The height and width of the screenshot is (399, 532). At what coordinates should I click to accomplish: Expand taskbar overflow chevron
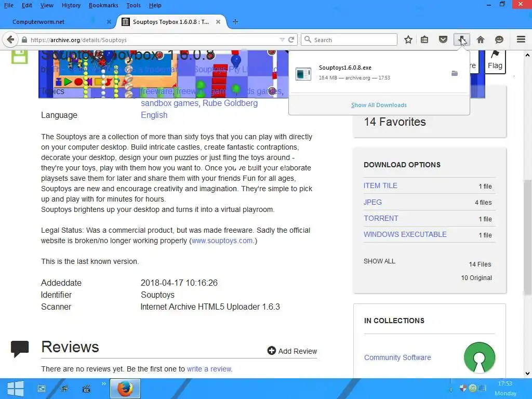(x=104, y=384)
